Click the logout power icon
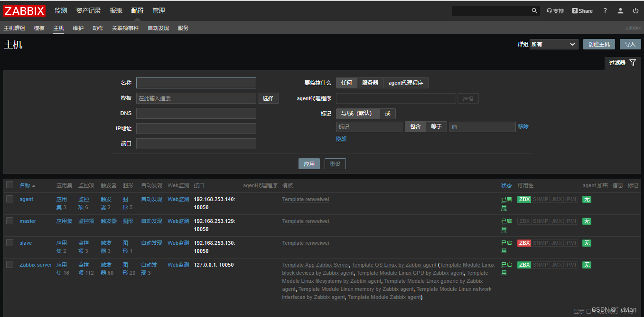 635,11
